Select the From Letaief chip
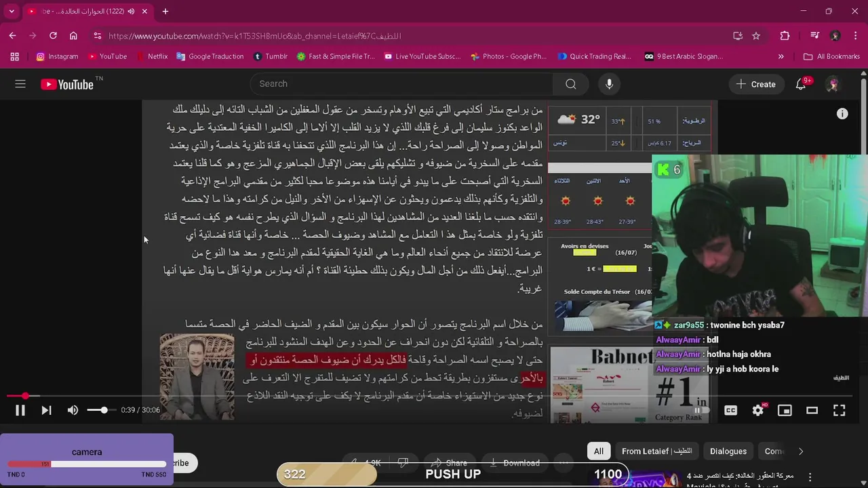This screenshot has width=868, height=488. [657, 451]
